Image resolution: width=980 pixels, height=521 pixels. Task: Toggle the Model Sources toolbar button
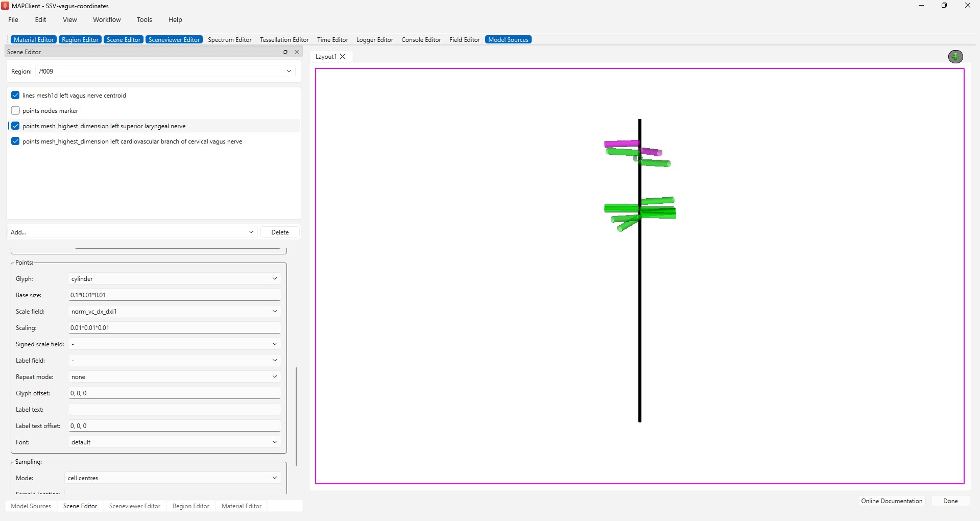pos(508,40)
